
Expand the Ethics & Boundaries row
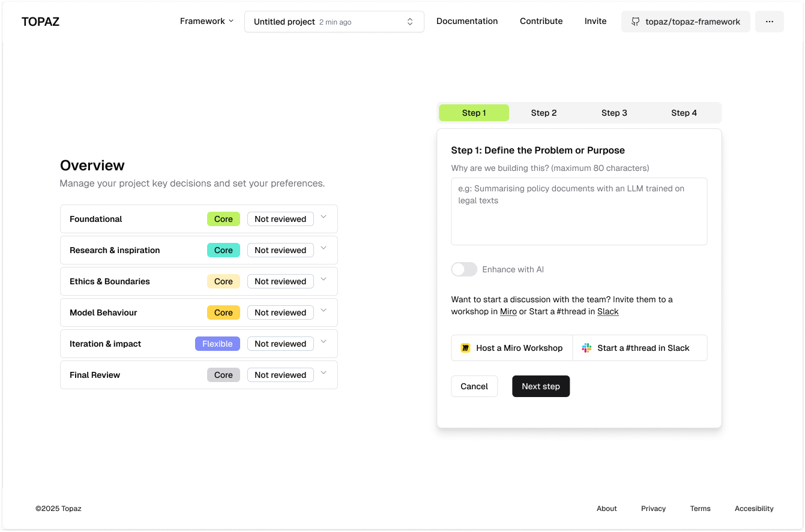(324, 279)
